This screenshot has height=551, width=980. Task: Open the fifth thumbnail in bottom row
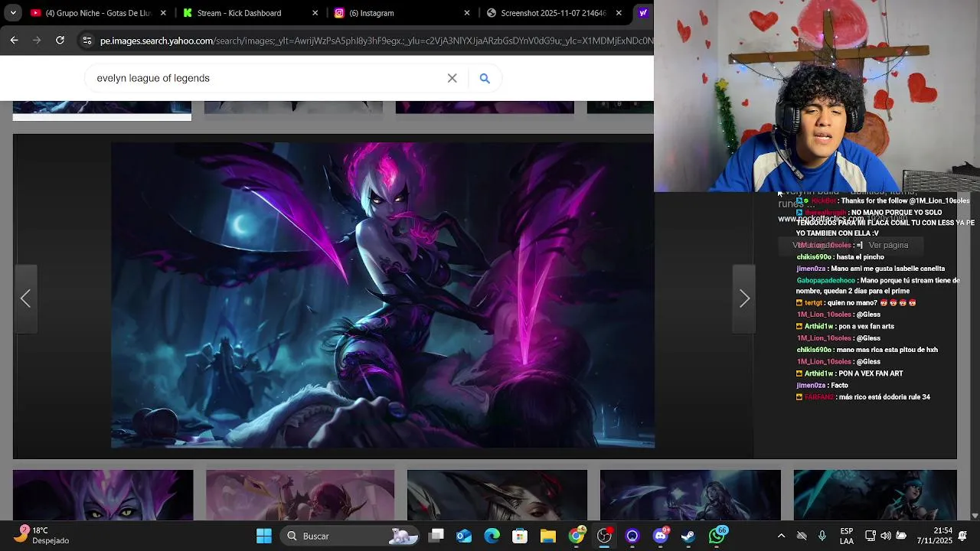(875, 495)
